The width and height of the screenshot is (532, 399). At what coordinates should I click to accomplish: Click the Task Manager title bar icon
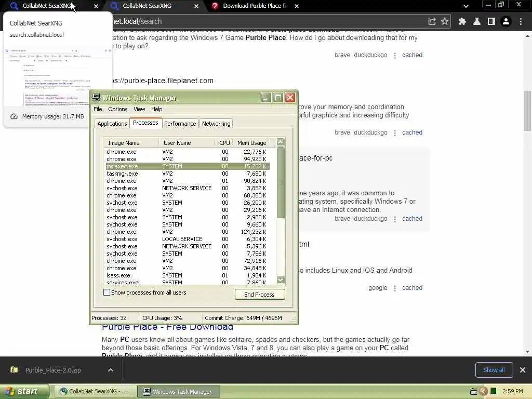[x=96, y=98]
